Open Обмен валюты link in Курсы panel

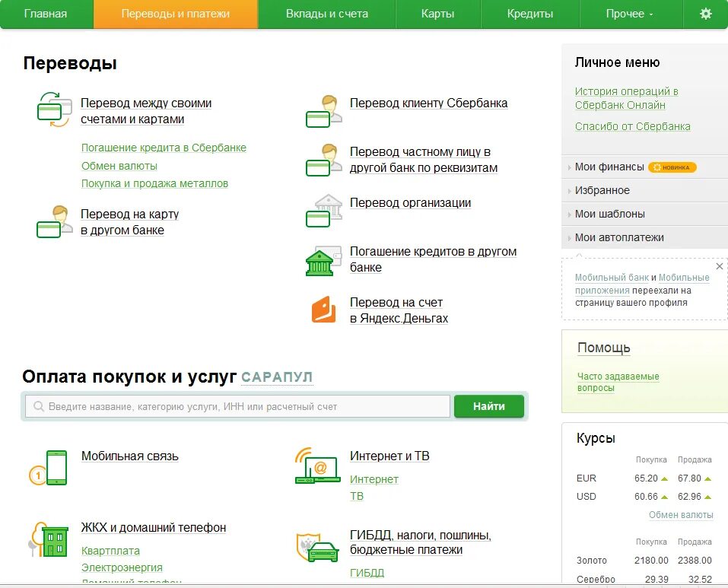pyautogui.click(x=681, y=515)
